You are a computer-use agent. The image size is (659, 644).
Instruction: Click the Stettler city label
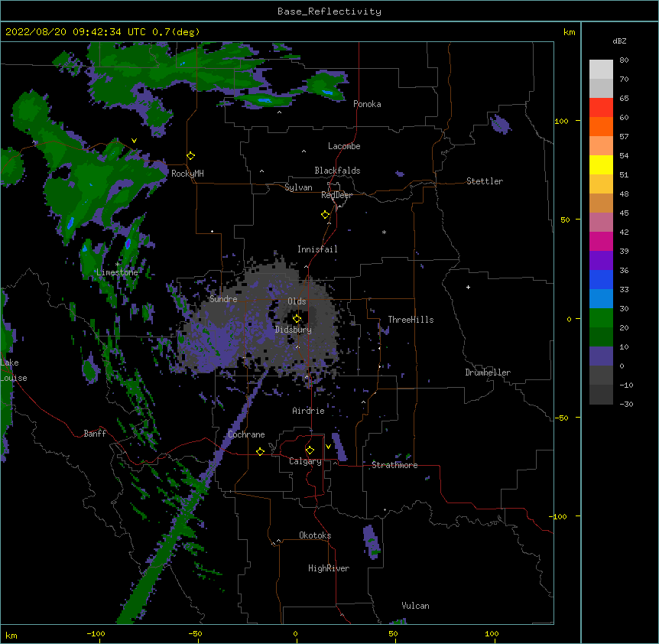pos(485,181)
